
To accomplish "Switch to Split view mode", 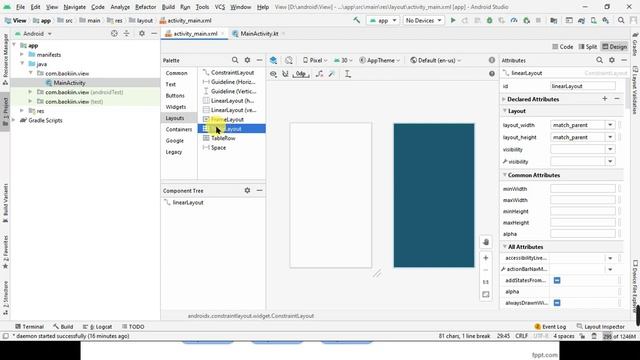I will [x=588, y=47].
